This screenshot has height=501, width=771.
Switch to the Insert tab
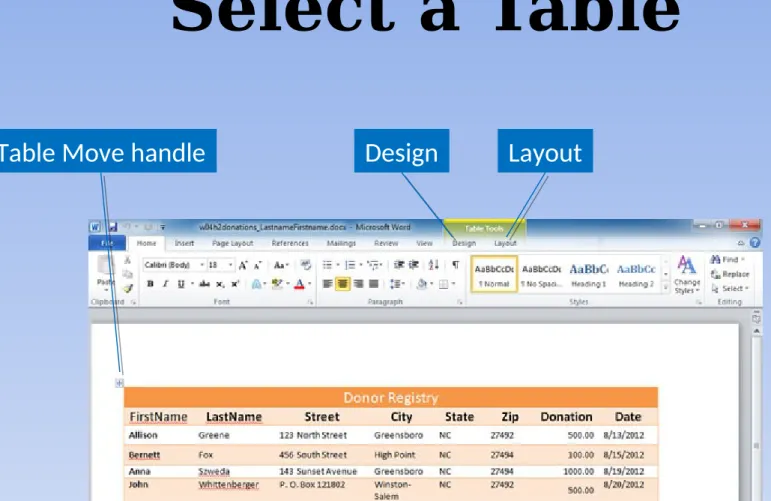click(184, 243)
